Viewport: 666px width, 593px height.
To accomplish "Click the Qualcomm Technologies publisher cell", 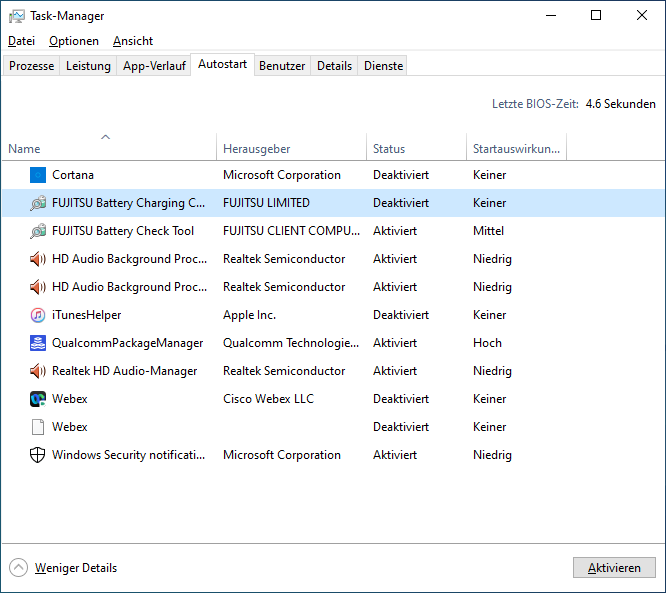I will point(291,343).
